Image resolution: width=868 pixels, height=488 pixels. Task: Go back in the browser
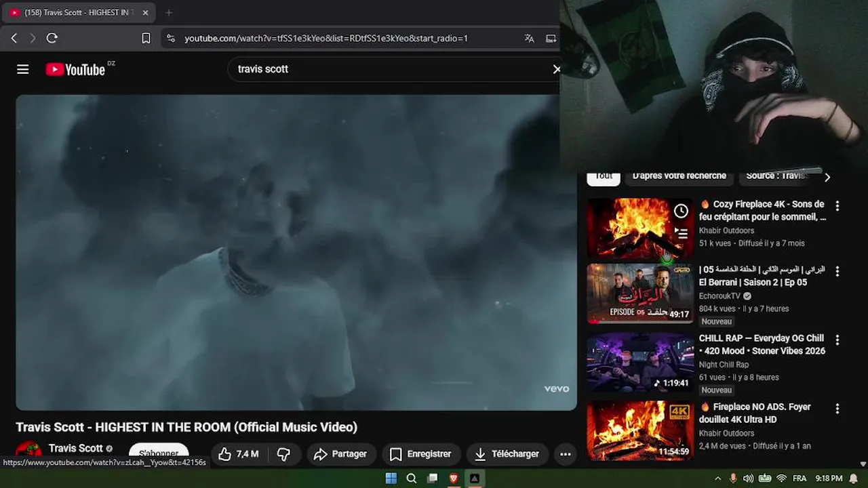click(14, 39)
